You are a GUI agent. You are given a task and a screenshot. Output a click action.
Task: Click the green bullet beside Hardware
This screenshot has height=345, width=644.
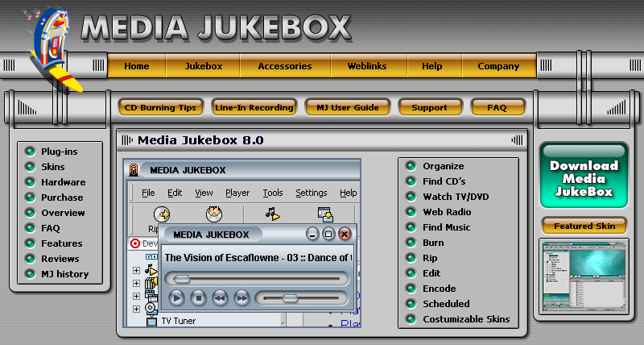point(30,181)
